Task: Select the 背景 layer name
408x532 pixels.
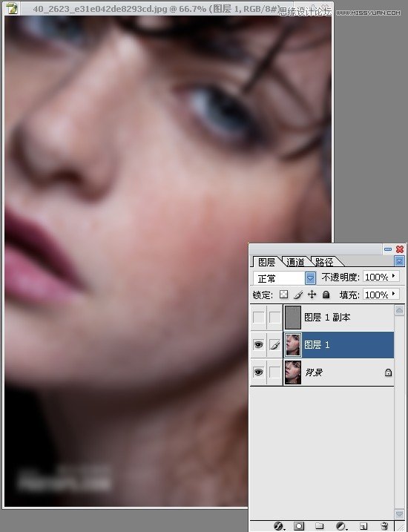Action: [x=313, y=372]
